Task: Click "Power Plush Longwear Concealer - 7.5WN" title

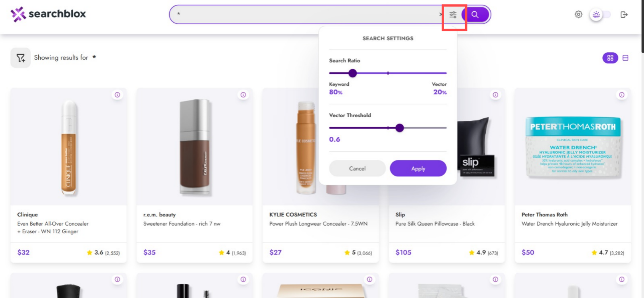Action: tap(318, 224)
